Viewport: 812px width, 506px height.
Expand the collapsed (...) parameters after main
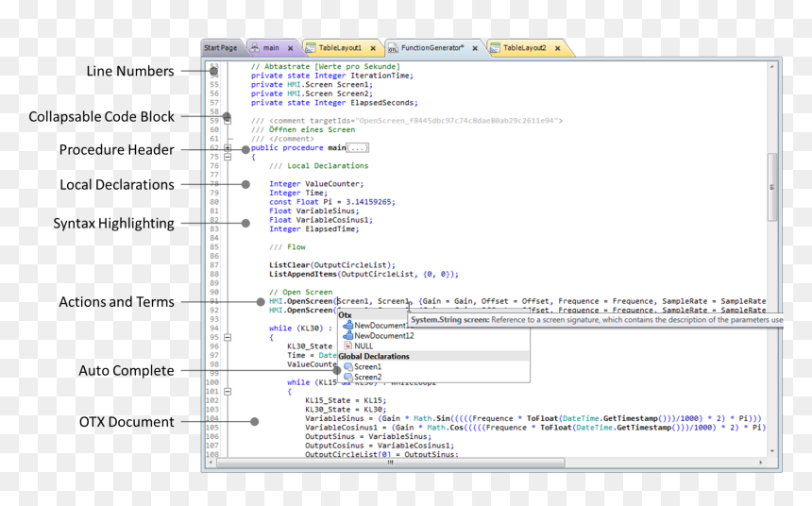[x=357, y=148]
